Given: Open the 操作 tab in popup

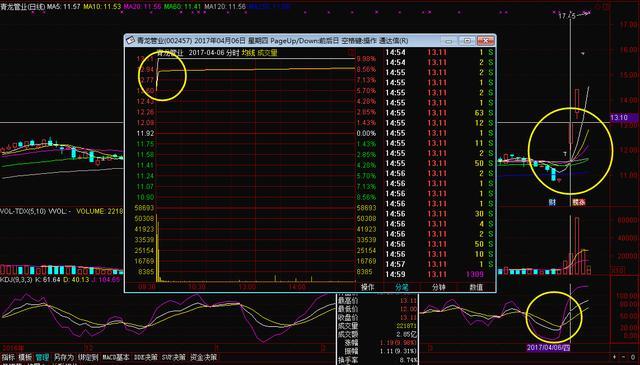Looking at the screenshot, I should (x=367, y=287).
